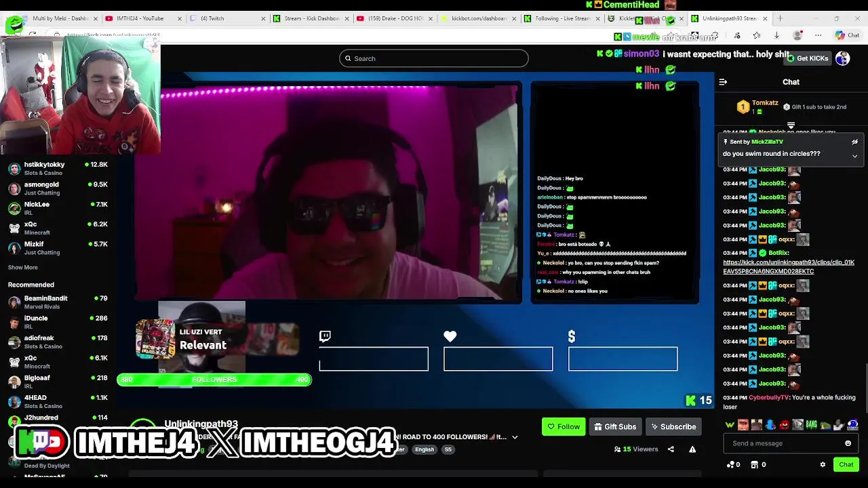Open Copilot Chat in browser toolbar
Screen dimensions: 868x488
(x=848, y=35)
